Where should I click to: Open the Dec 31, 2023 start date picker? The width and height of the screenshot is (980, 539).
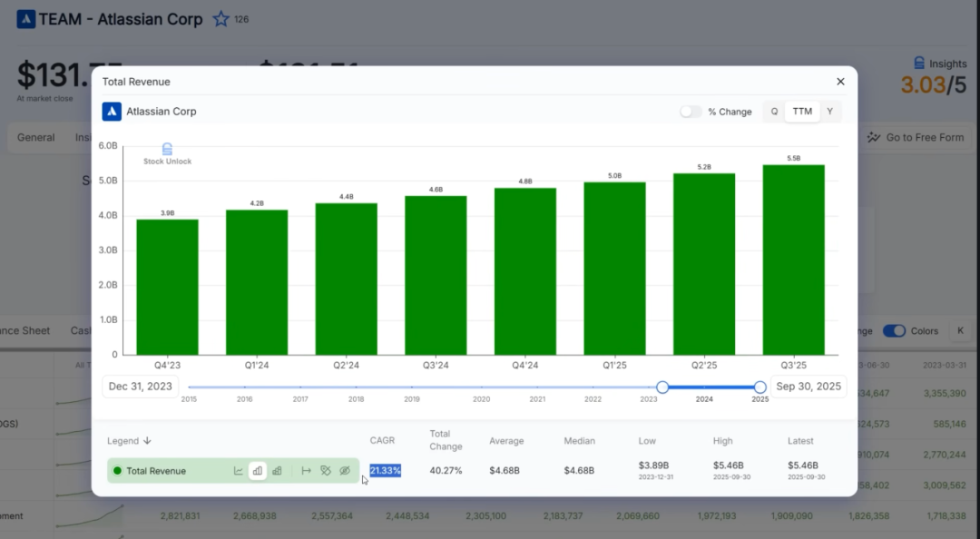click(x=140, y=387)
